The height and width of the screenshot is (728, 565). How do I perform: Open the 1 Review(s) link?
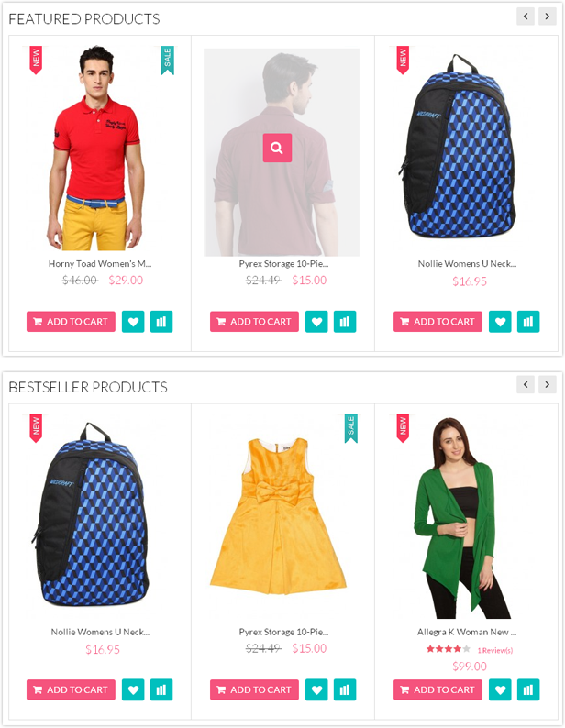(495, 650)
